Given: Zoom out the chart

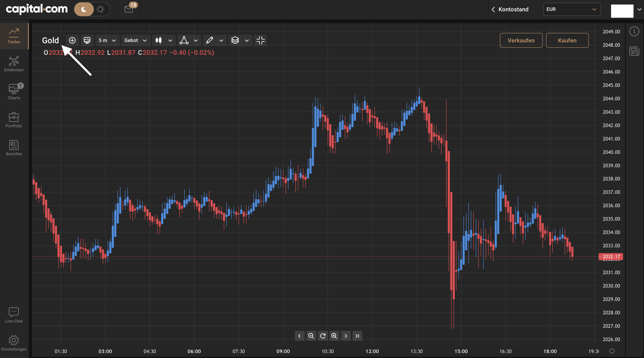Looking at the screenshot, I should (x=311, y=336).
